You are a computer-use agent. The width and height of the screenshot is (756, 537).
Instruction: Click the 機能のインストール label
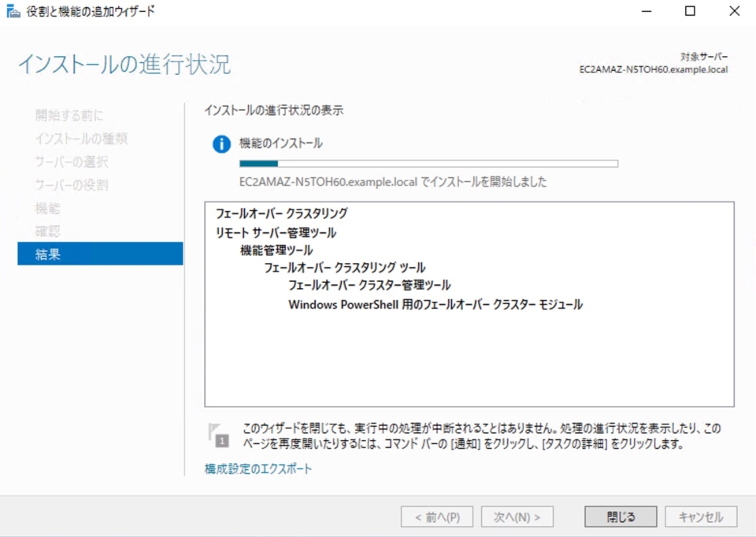(281, 143)
